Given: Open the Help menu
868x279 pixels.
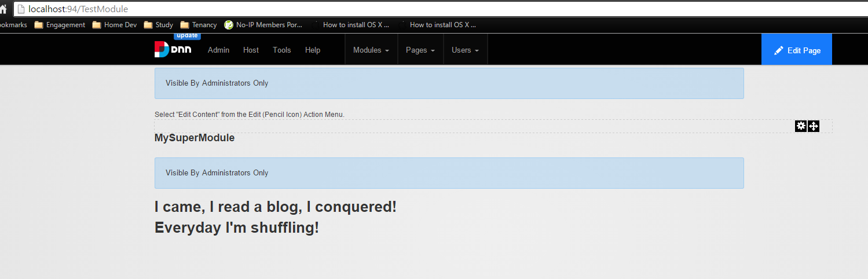Looking at the screenshot, I should (313, 50).
